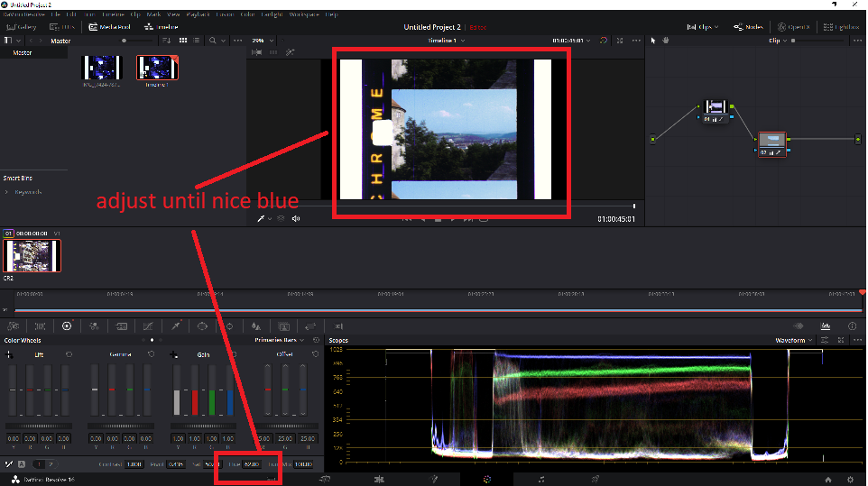Open the Workspace menu
The image size is (868, 486).
click(304, 14)
